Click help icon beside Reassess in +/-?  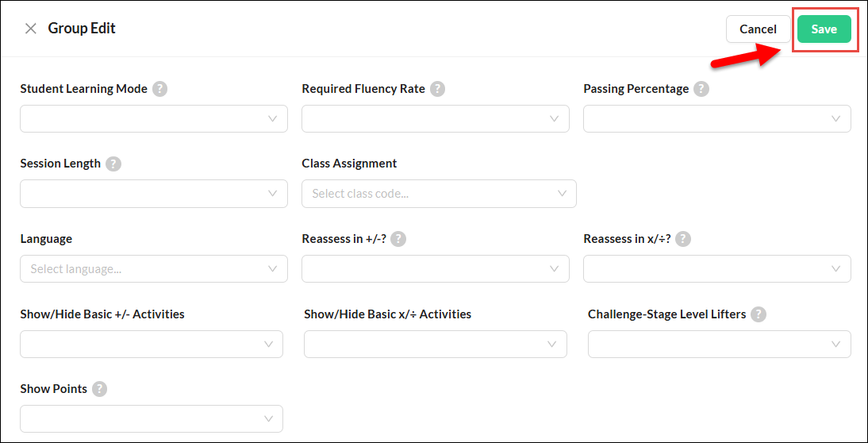tap(398, 239)
